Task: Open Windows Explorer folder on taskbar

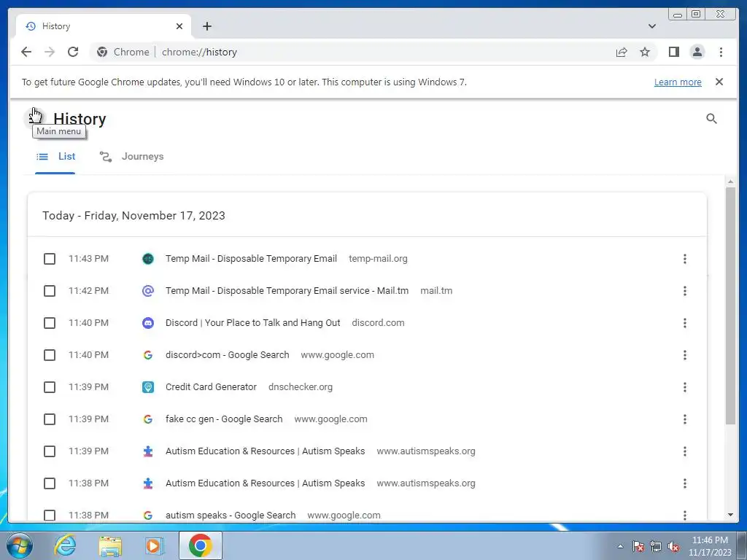Action: pyautogui.click(x=110, y=545)
